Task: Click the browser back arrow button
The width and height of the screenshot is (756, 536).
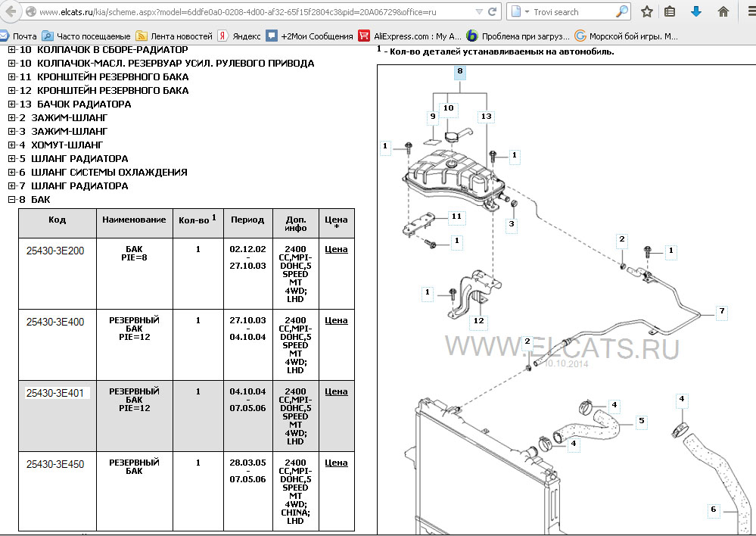Action: coord(11,12)
